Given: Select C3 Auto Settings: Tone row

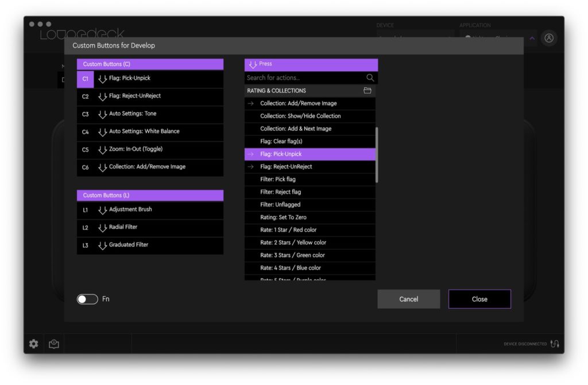Looking at the screenshot, I should tap(150, 114).
